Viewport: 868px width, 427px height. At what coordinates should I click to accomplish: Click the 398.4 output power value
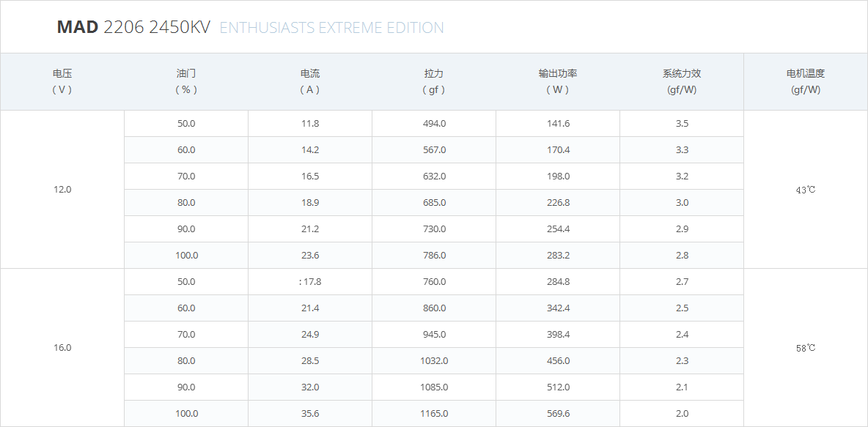pyautogui.click(x=558, y=334)
